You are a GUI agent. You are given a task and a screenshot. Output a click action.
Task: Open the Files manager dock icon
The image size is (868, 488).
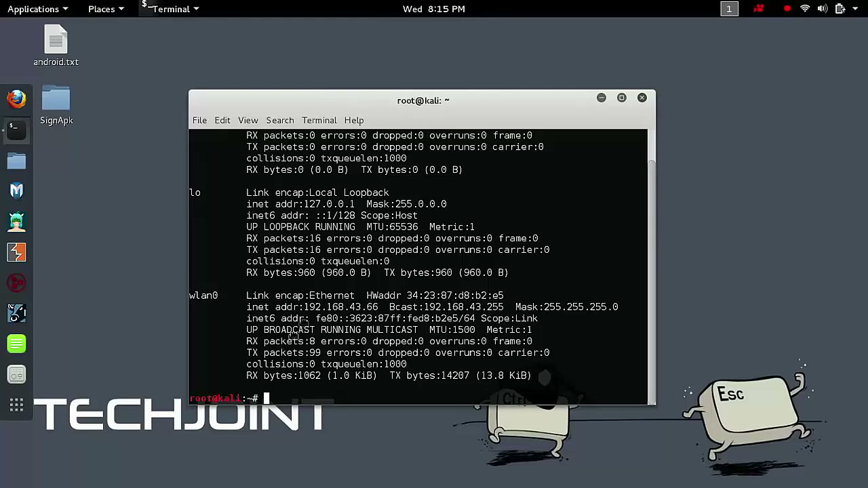click(x=16, y=161)
